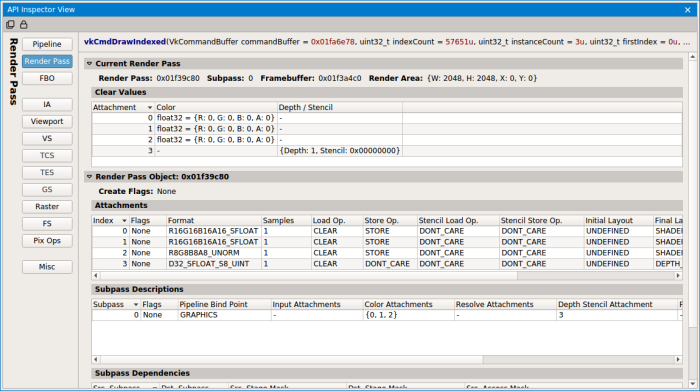Select the D32_SFLOAT_S8_UINT format cell

(x=213, y=264)
